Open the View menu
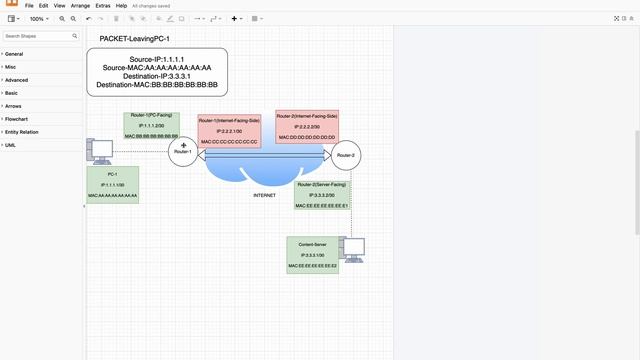Viewport: 640px width, 360px height. tap(59, 6)
